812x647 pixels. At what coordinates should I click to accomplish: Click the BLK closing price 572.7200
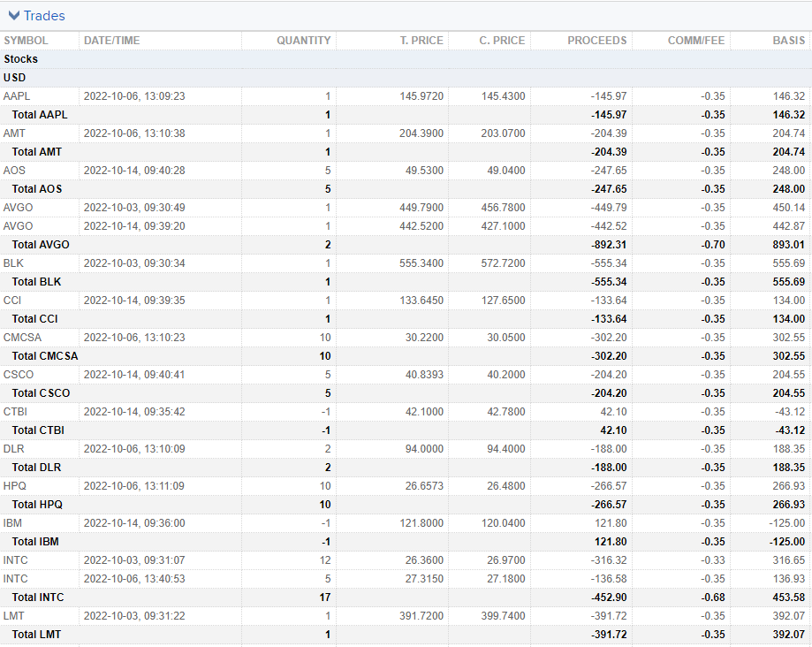[x=503, y=263]
